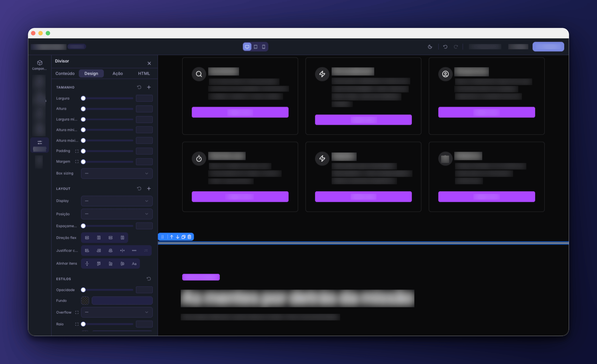Click the blue button at top right

tap(548, 47)
